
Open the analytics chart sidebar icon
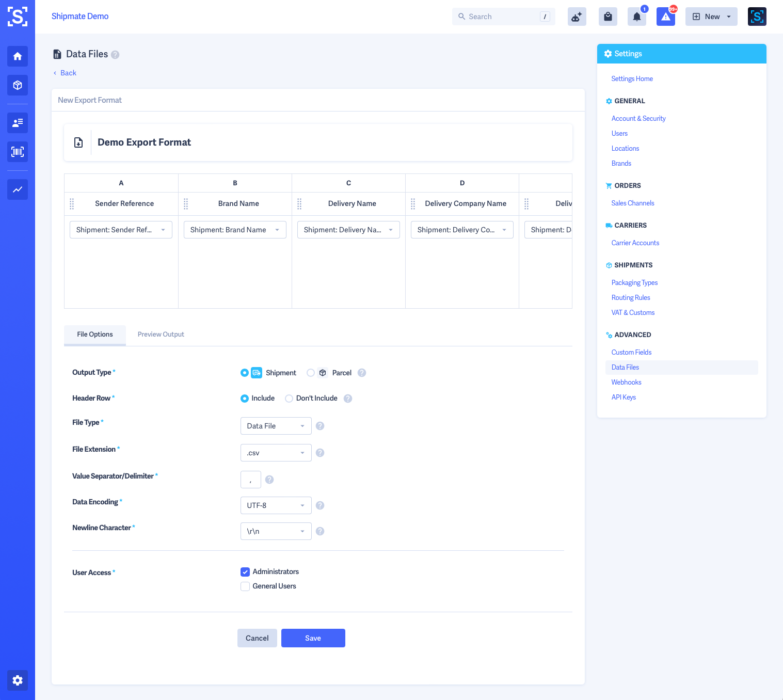pos(18,189)
